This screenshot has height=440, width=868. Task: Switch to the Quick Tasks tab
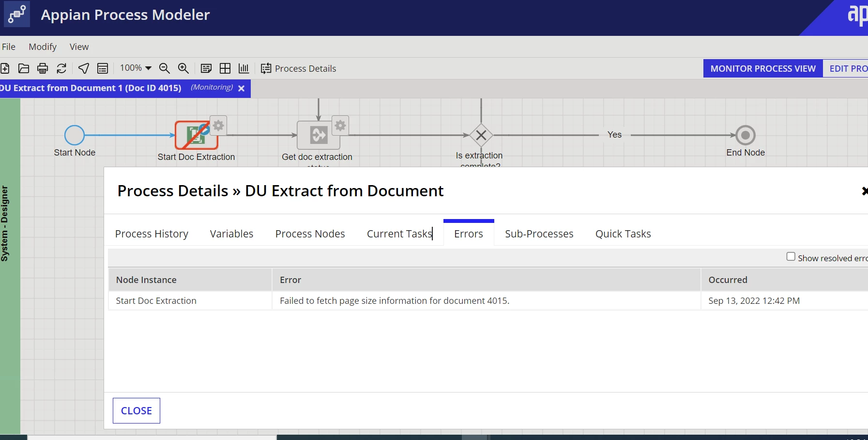623,234
